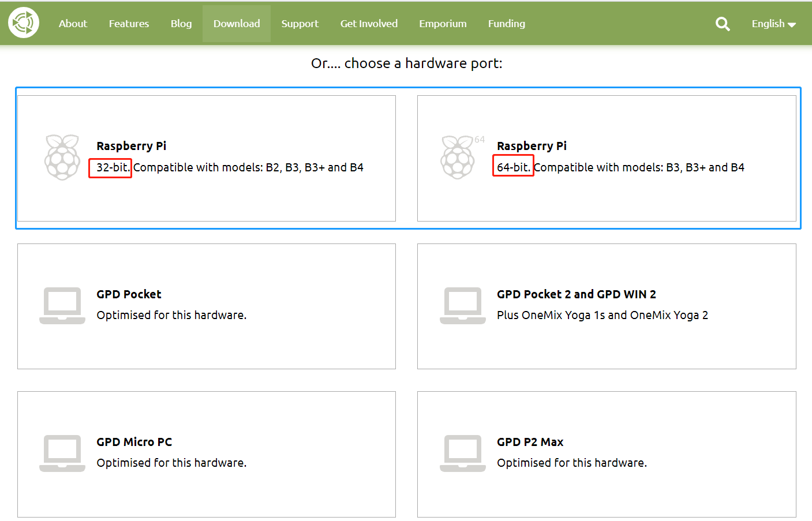Screen dimensions: 812x521
Task: Open the About menu item
Action: 73,24
